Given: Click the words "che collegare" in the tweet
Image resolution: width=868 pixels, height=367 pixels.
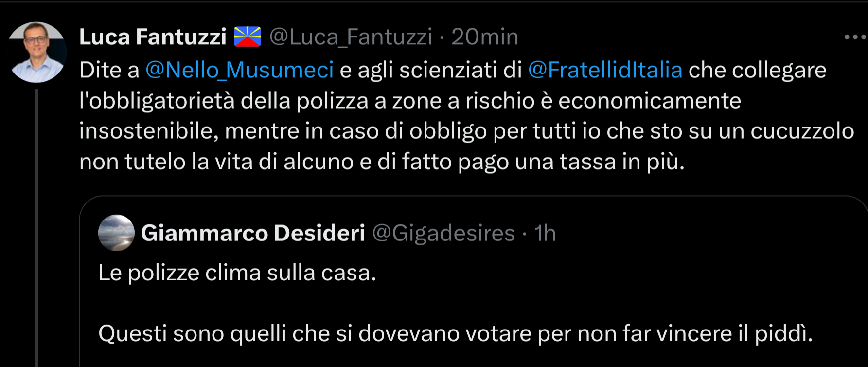Looking at the screenshot, I should (x=757, y=70).
